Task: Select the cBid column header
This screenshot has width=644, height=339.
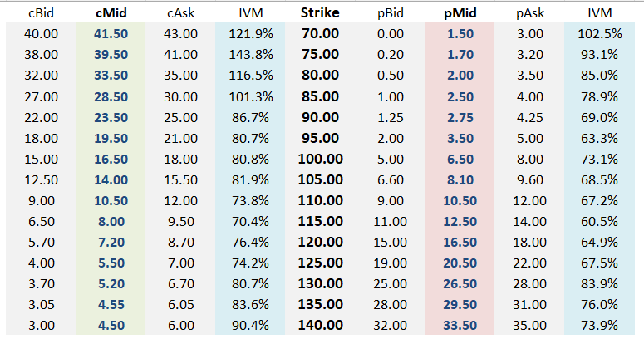Action: pyautogui.click(x=41, y=13)
